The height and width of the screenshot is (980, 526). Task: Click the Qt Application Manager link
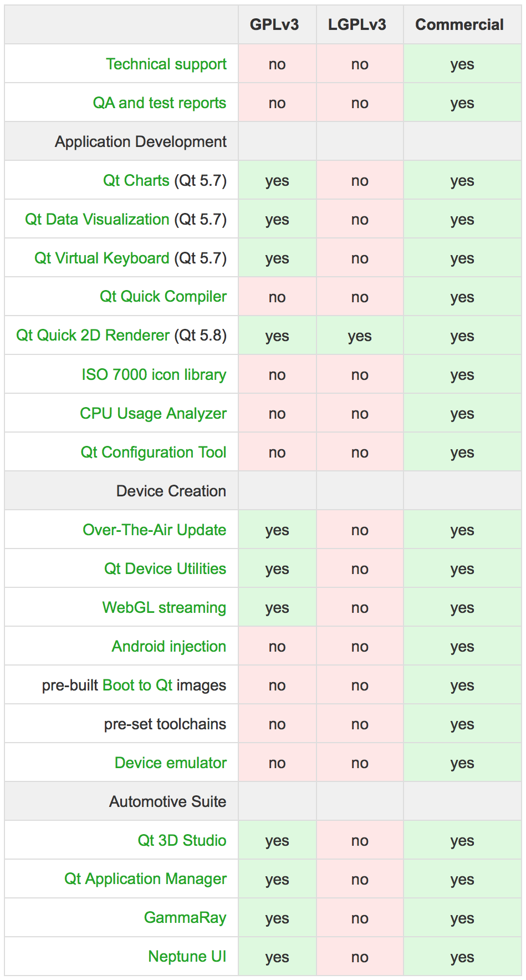pyautogui.click(x=146, y=879)
